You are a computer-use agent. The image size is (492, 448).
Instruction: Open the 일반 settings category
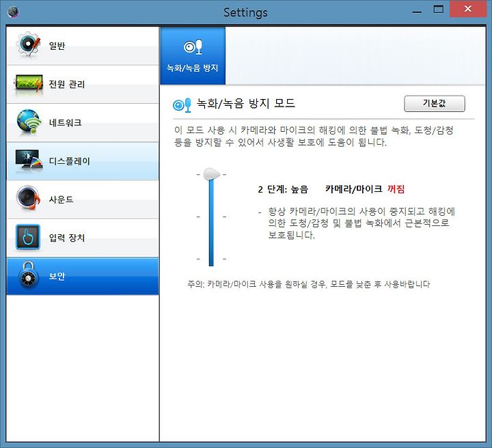click(x=83, y=46)
